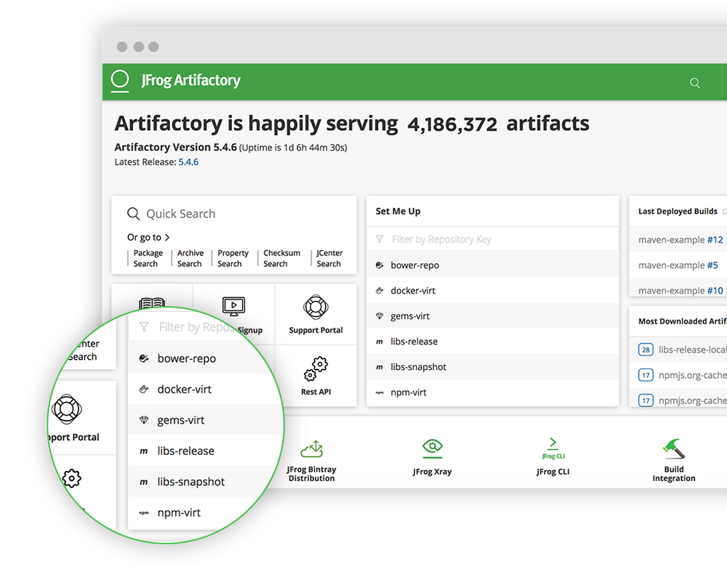Click the funnel icon in the magnified repository list
Image resolution: width=727 pixels, height=588 pixels.
pyautogui.click(x=142, y=329)
